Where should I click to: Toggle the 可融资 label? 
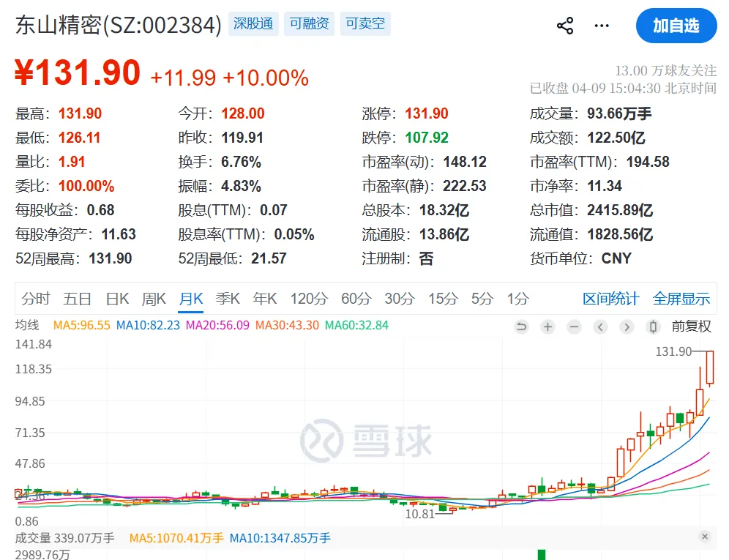click(309, 23)
